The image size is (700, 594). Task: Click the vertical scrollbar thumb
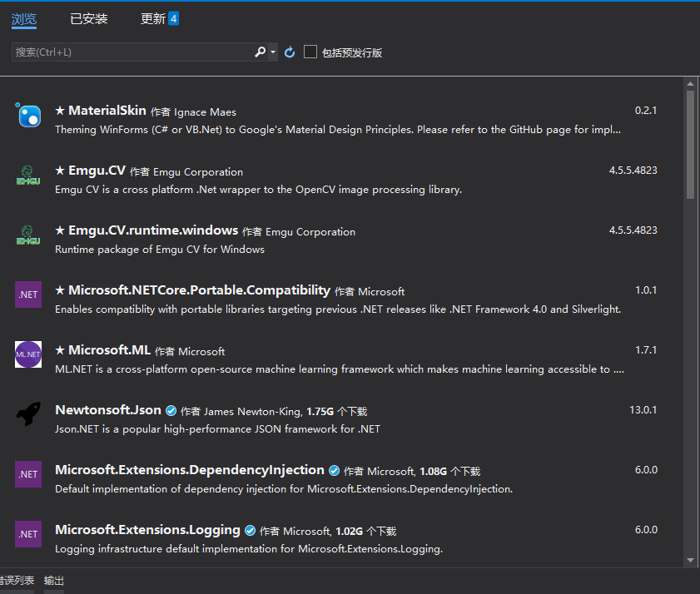pos(691,145)
